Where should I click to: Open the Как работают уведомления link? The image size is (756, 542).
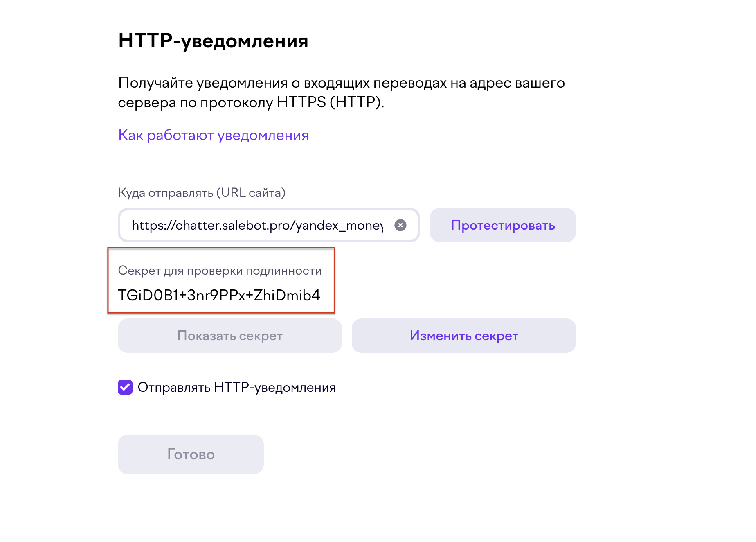213,135
